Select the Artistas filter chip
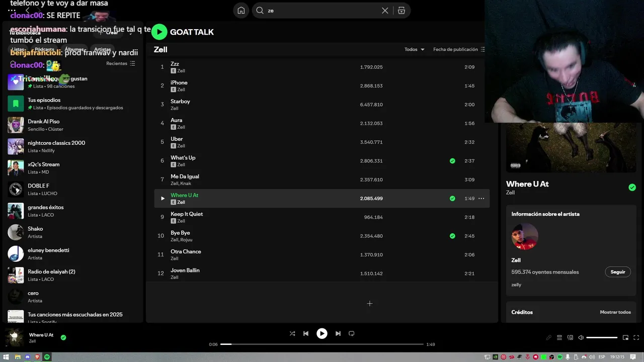The image size is (644, 362). pos(103,49)
